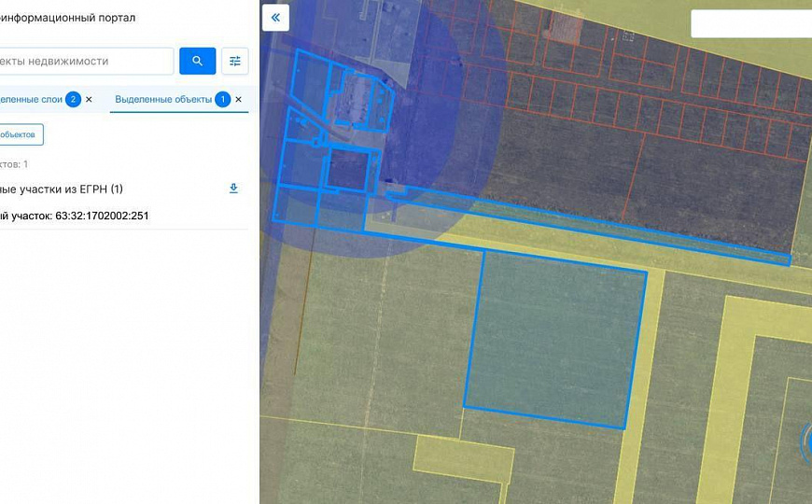Screen dimensions: 812x504
Task: Select the large blue-outlined square parcel on map
Action: tap(554, 341)
